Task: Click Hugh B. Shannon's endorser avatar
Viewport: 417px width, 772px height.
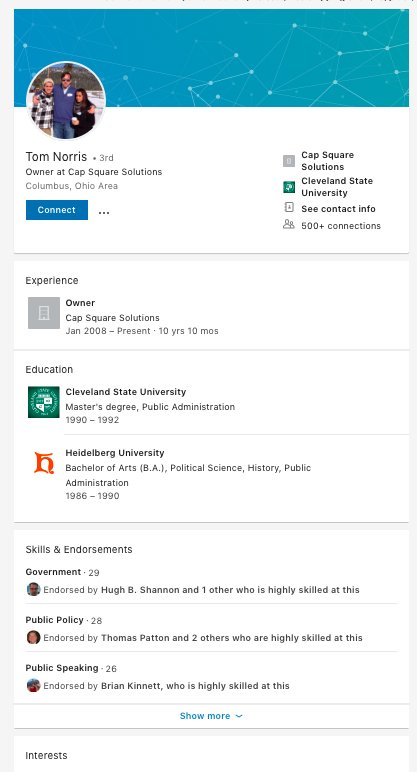Action: click(x=33, y=589)
